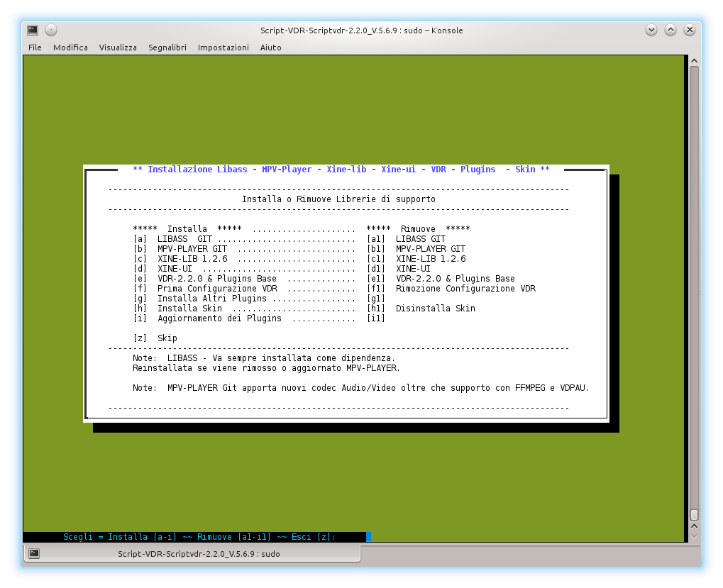Open the Modifica menu
The width and height of the screenshot is (723, 588).
(x=70, y=48)
